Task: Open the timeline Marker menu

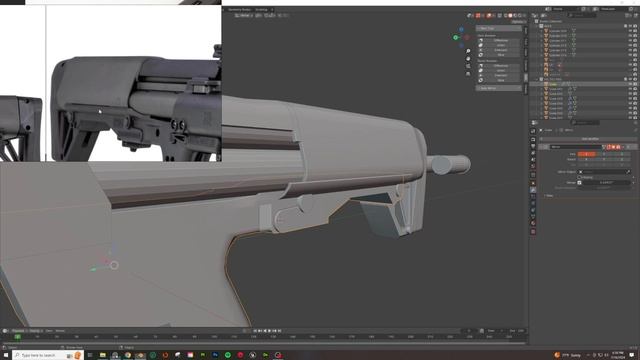Action: click(x=60, y=331)
